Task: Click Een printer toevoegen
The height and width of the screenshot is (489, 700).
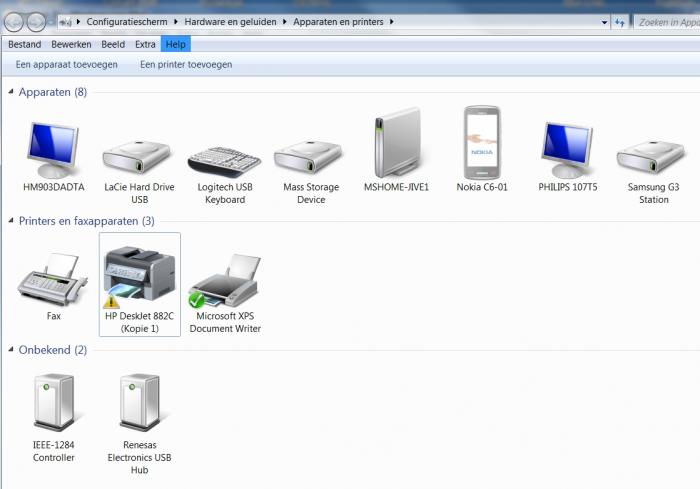Action: coord(186,64)
